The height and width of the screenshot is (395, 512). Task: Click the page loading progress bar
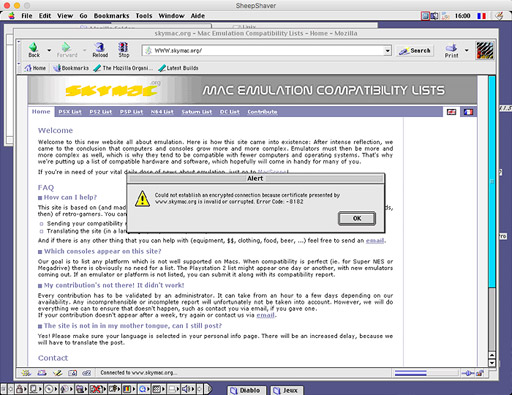pos(426,373)
